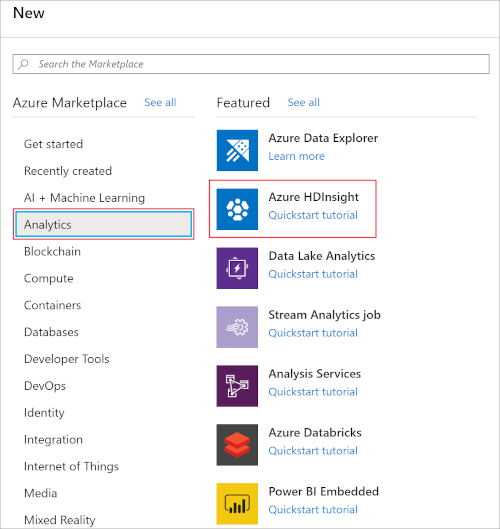
Task: Click the Analysis Services title
Action: (x=315, y=373)
